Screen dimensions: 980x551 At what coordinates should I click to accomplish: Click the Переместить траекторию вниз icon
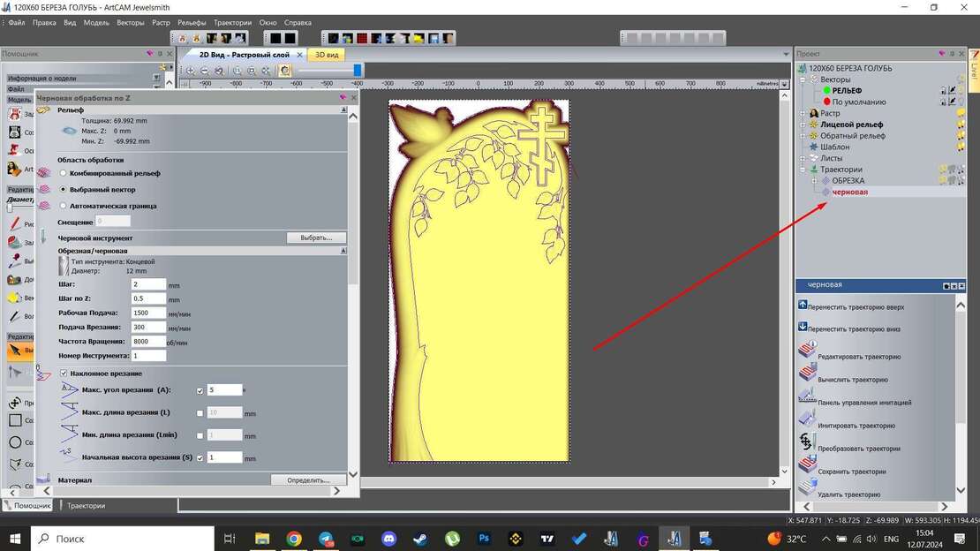[x=804, y=327]
